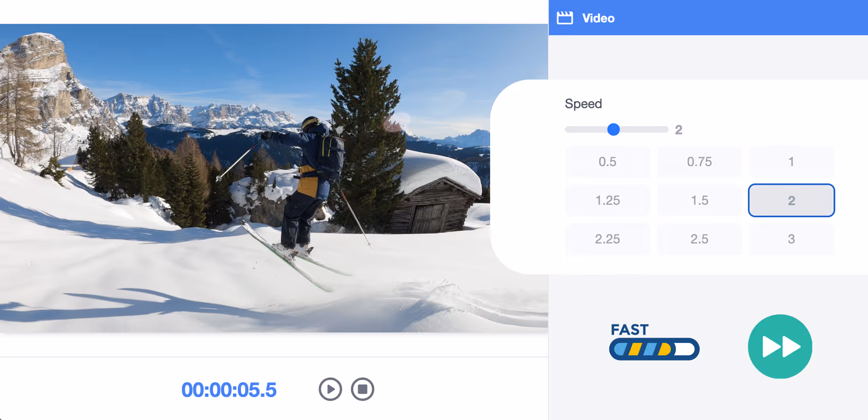The height and width of the screenshot is (420, 868).
Task: Click the play button below the video
Action: click(x=330, y=389)
